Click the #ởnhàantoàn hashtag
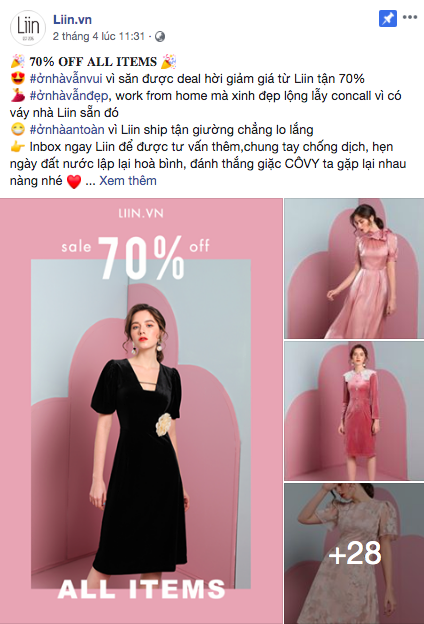Image resolution: width=424 pixels, height=624 pixels. (x=67, y=130)
